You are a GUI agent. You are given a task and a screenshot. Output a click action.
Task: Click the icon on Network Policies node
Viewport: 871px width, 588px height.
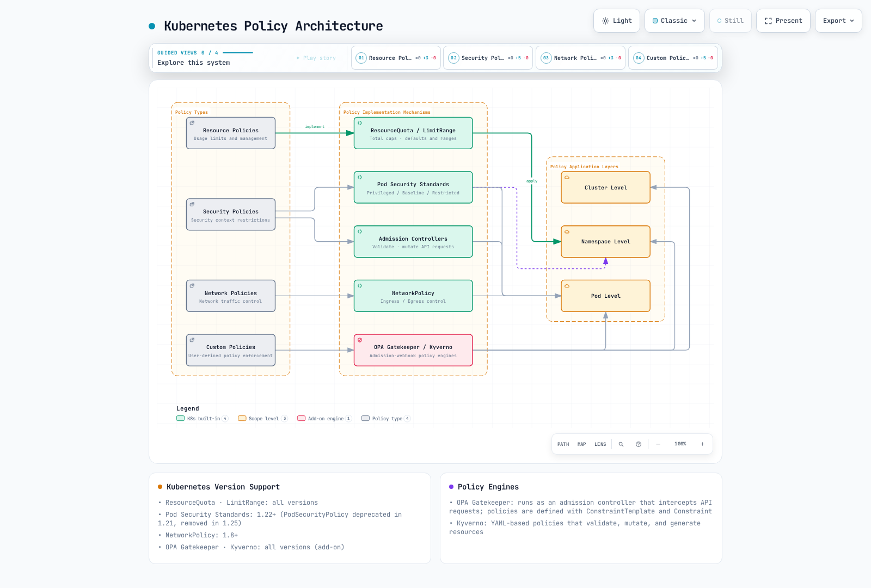click(192, 286)
